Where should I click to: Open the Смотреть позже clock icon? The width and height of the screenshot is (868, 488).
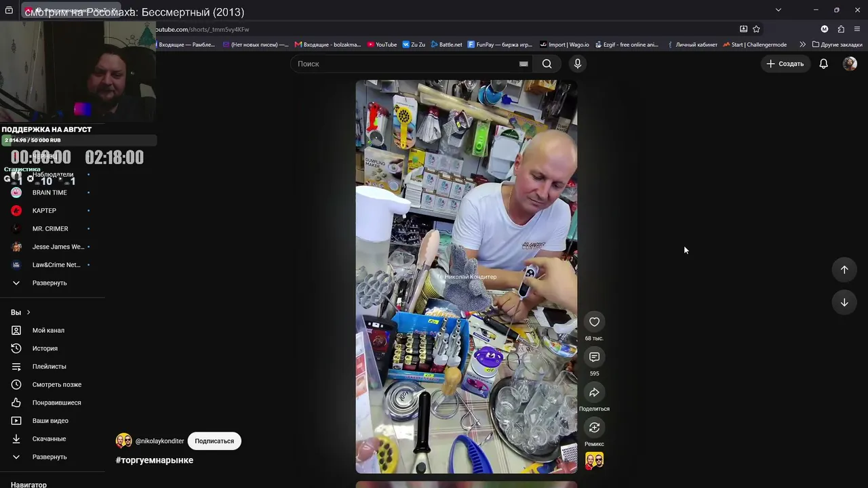point(16,385)
